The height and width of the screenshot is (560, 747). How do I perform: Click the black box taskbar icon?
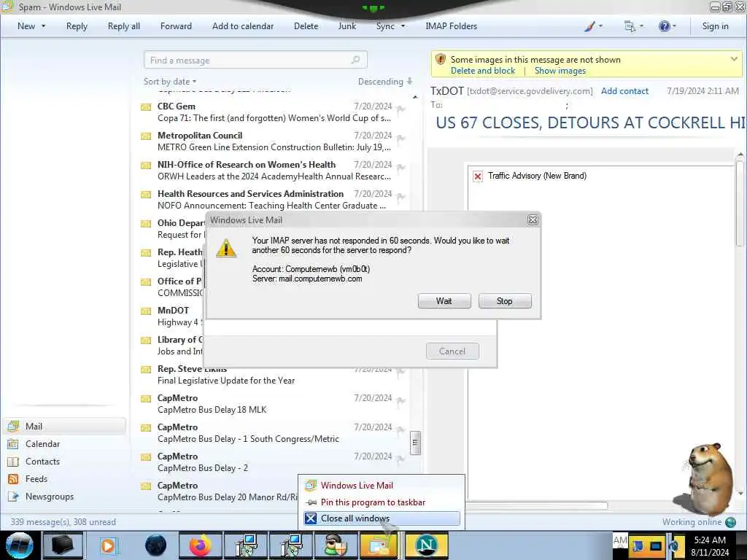tap(63, 545)
